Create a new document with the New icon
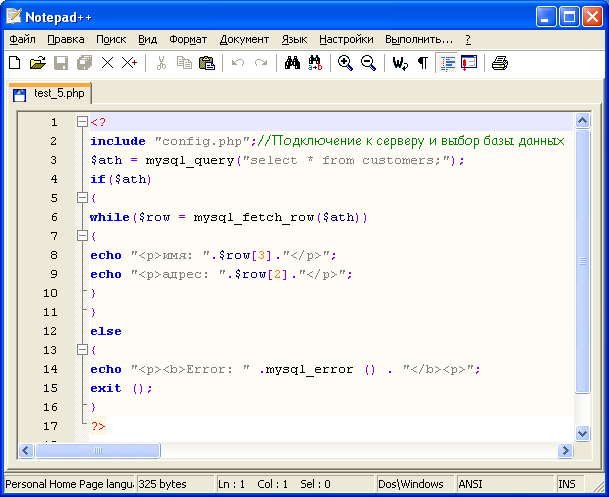609x497 pixels. [x=14, y=63]
